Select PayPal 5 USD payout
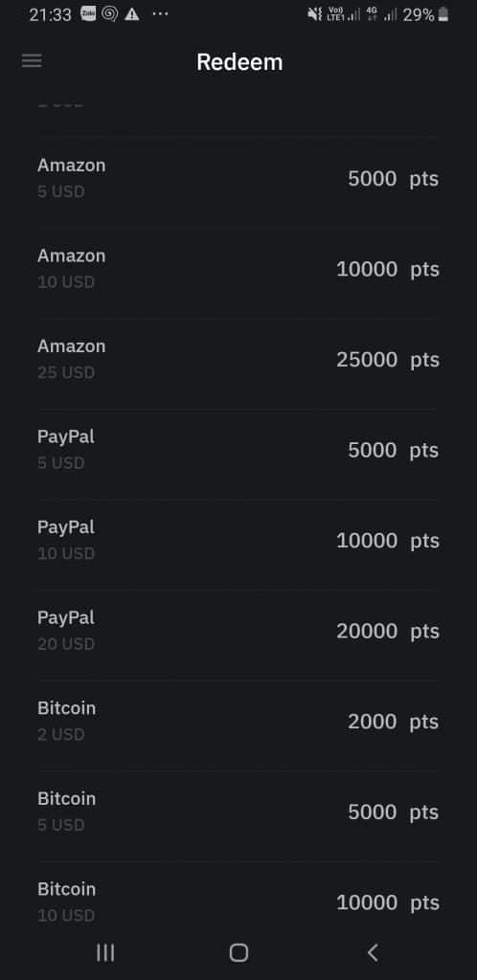The width and height of the screenshot is (477, 980). tap(238, 451)
